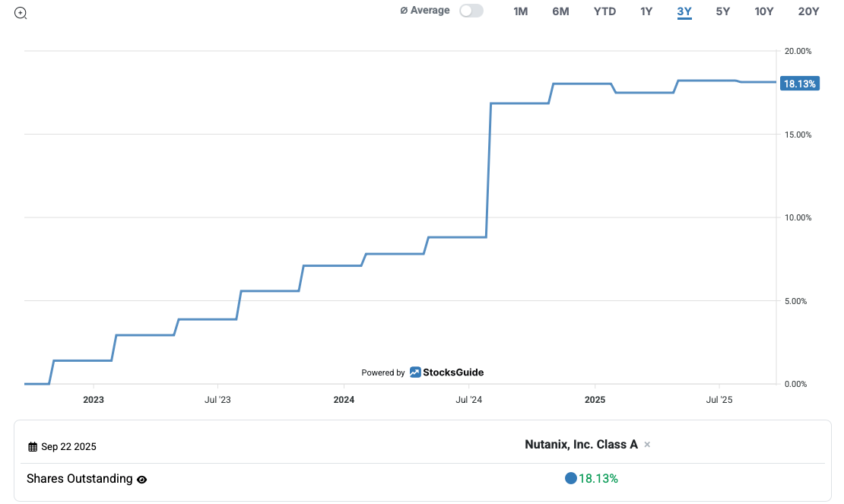Click the Shares Outstanding label
Image resolution: width=844 pixels, height=504 pixels.
[80, 479]
